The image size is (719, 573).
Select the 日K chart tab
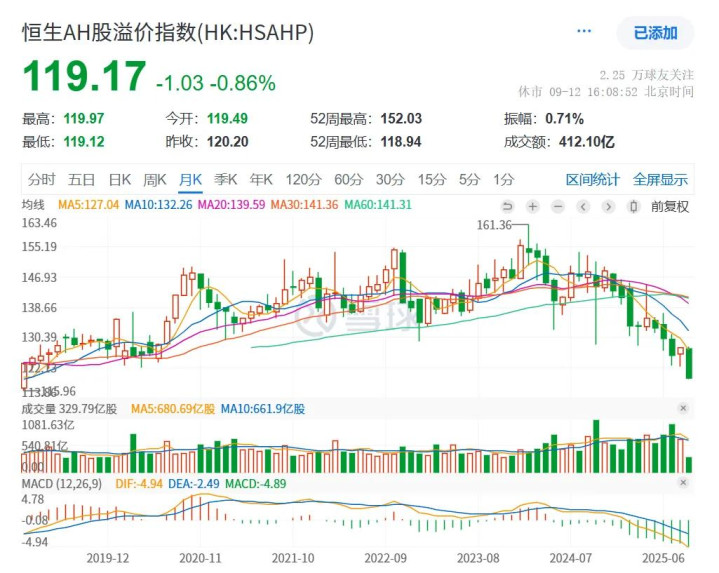120,179
